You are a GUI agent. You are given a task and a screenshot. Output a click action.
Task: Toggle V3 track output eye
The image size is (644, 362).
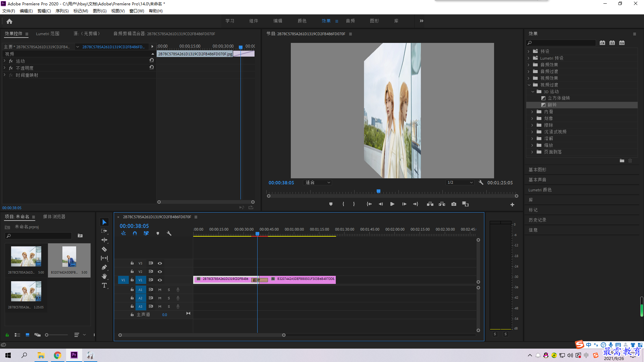click(160, 263)
